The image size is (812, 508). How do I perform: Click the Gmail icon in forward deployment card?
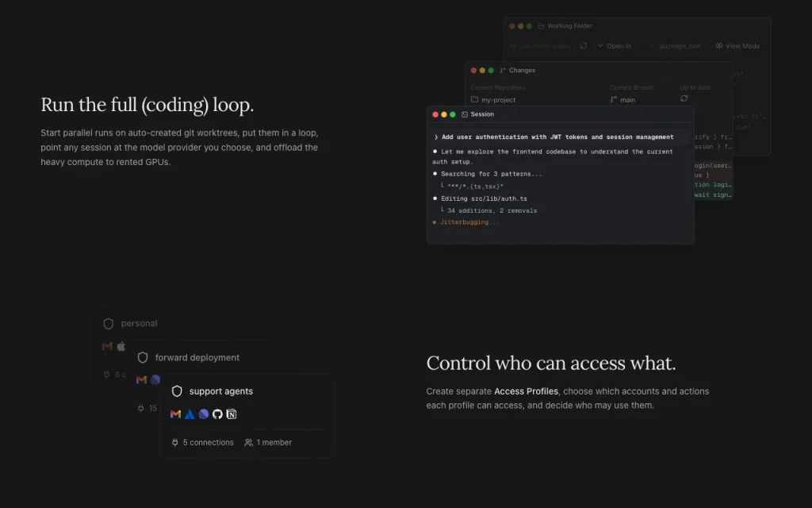(141, 379)
